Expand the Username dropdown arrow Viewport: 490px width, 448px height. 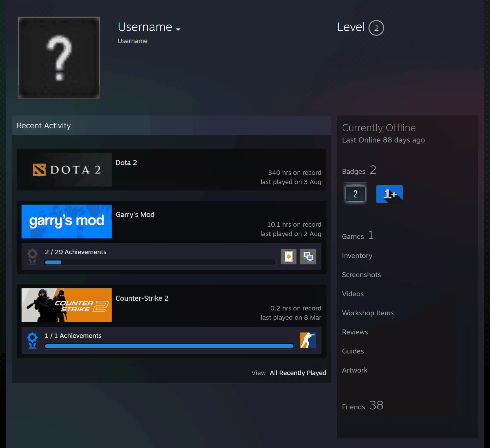click(x=178, y=30)
